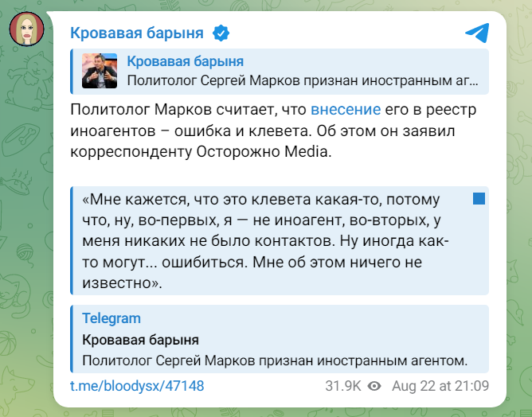The width and height of the screenshot is (532, 417).
Task: Click the message paragraph about Политолог Марков
Action: (x=263, y=131)
